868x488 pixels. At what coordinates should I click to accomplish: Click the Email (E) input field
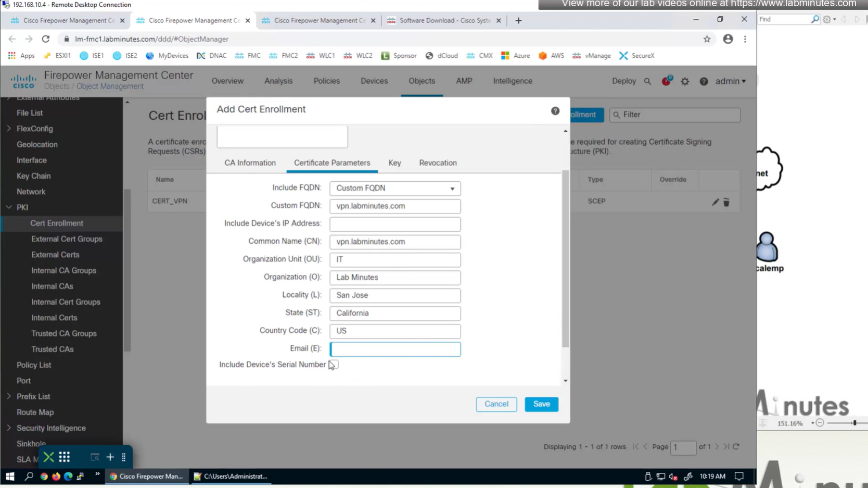[x=395, y=349]
